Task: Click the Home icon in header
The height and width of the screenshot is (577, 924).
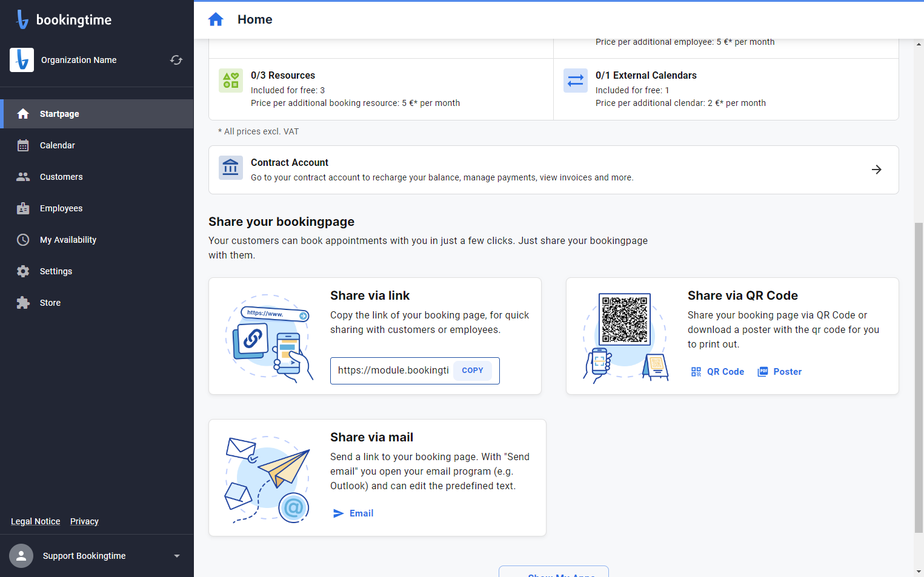Action: 216,19
